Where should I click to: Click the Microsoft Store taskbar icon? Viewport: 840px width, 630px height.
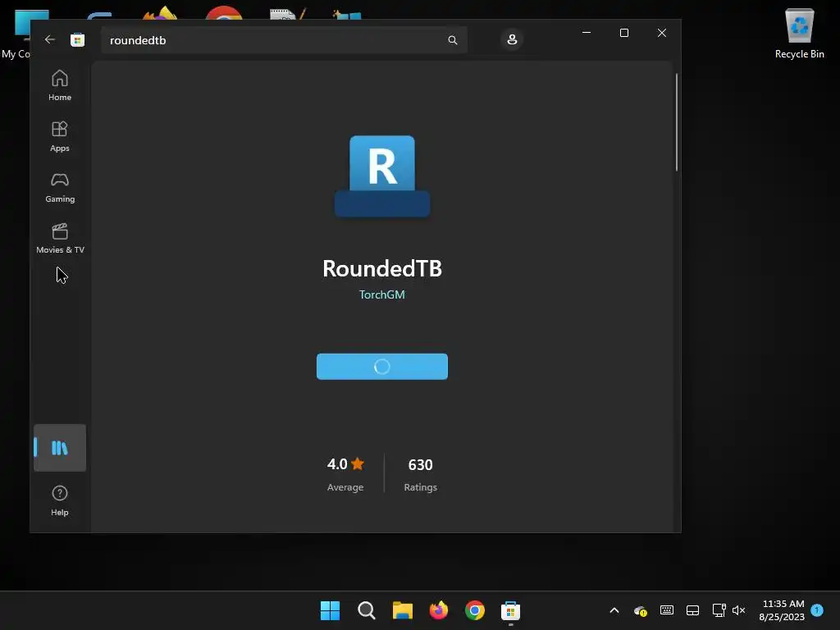tap(510, 610)
